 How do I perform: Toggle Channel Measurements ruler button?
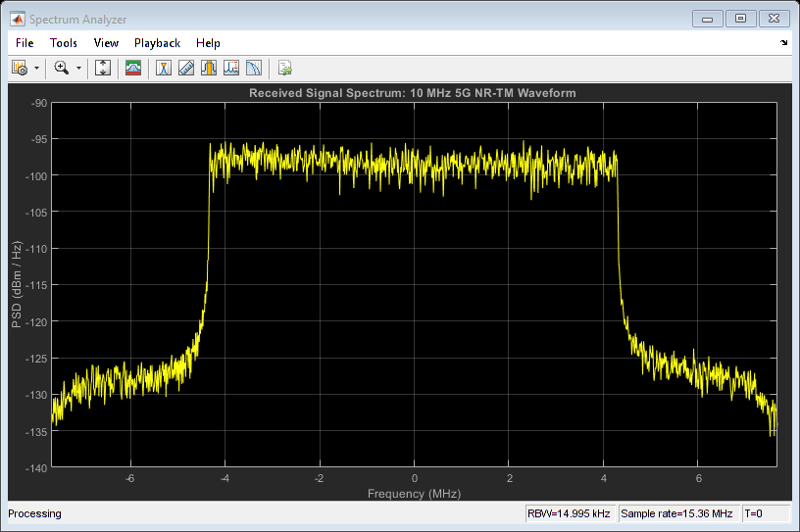tap(186, 68)
